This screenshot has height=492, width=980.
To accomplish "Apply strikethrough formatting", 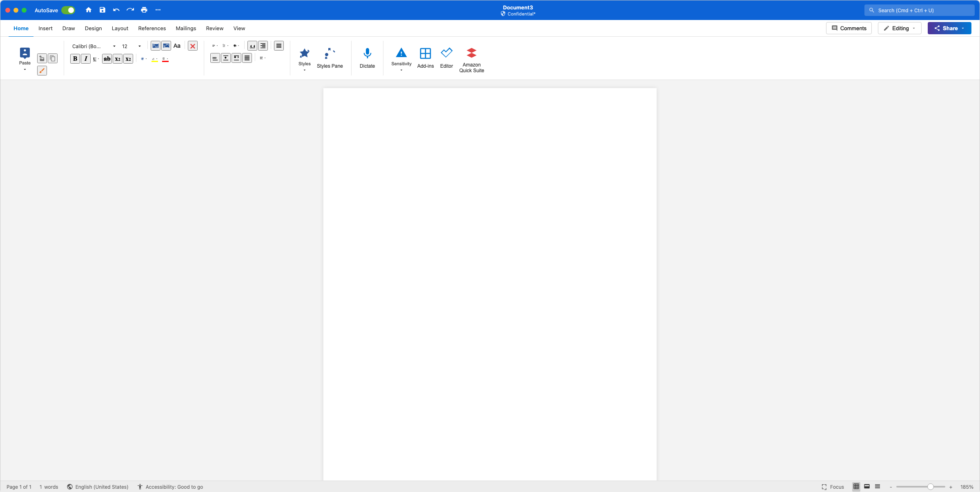I will coord(107,59).
